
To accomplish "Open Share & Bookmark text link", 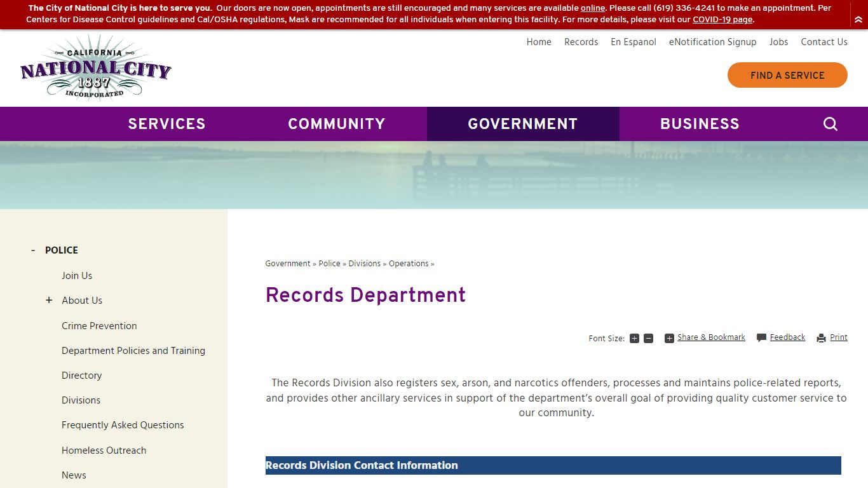I will click(711, 337).
